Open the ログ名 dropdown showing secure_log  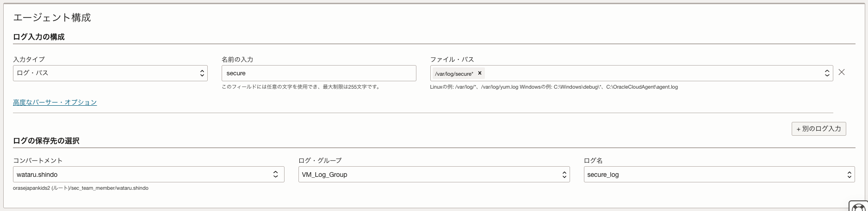tap(719, 175)
